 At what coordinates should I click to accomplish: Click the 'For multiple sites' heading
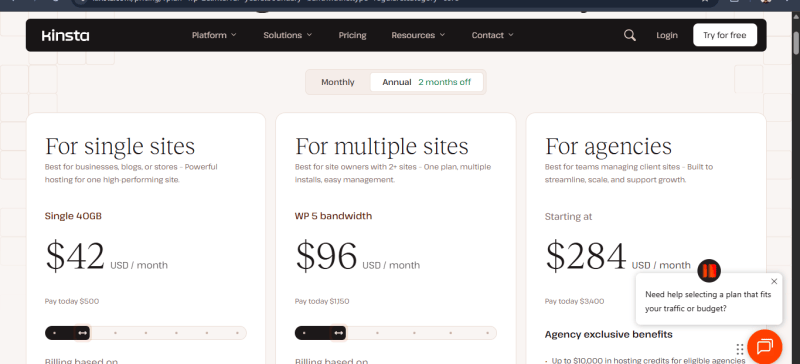tap(382, 147)
